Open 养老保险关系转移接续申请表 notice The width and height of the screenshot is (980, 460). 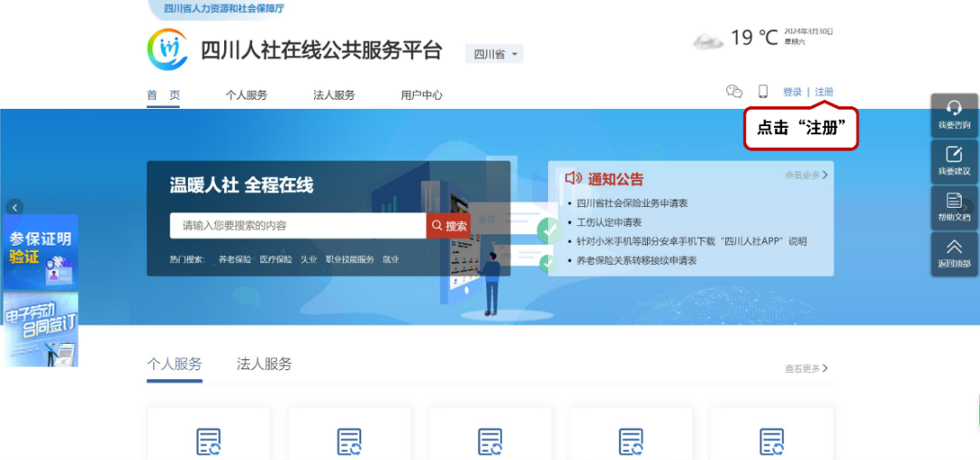(636, 260)
